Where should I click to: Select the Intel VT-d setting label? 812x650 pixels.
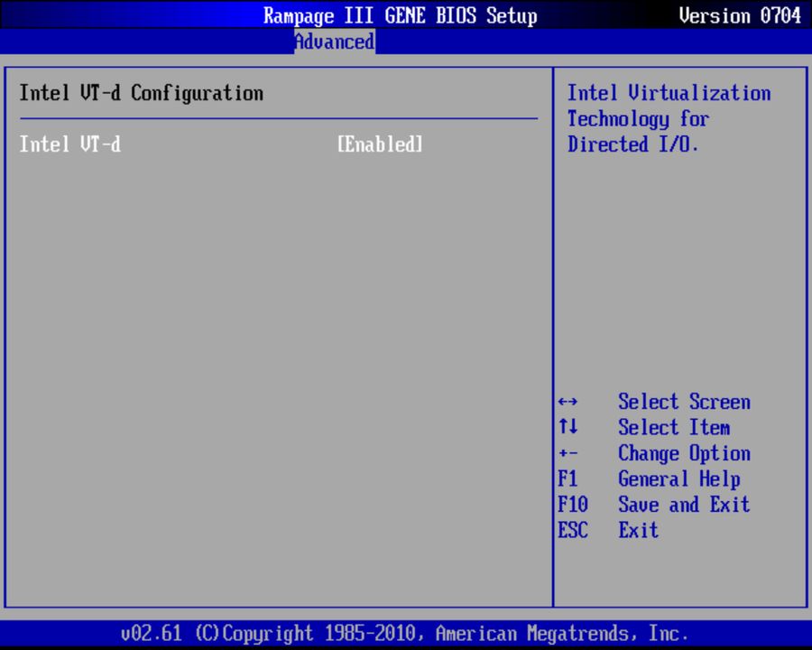point(69,144)
